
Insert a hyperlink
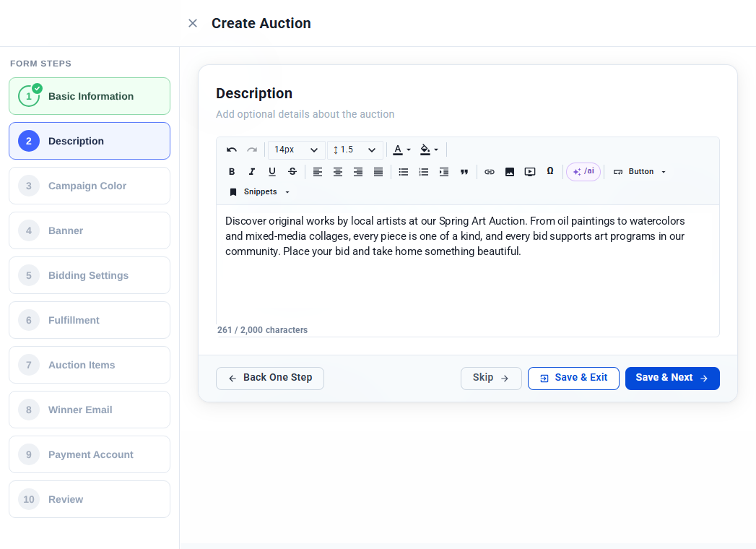489,172
